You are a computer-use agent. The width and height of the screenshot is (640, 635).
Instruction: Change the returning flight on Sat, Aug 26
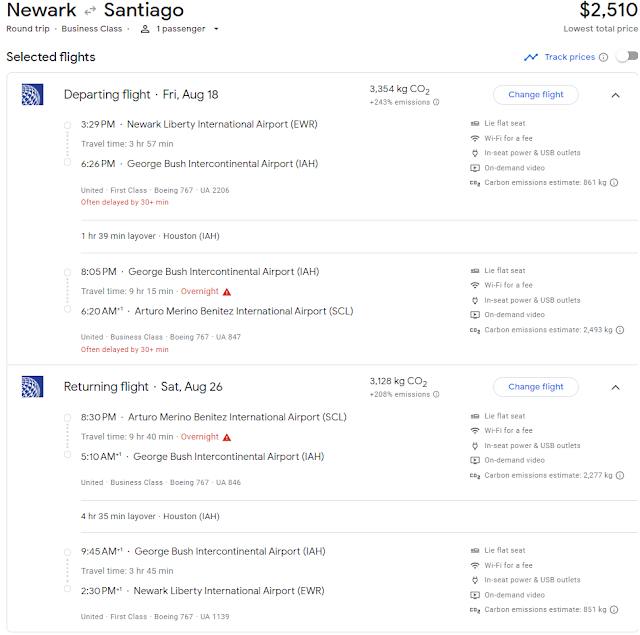(536, 387)
